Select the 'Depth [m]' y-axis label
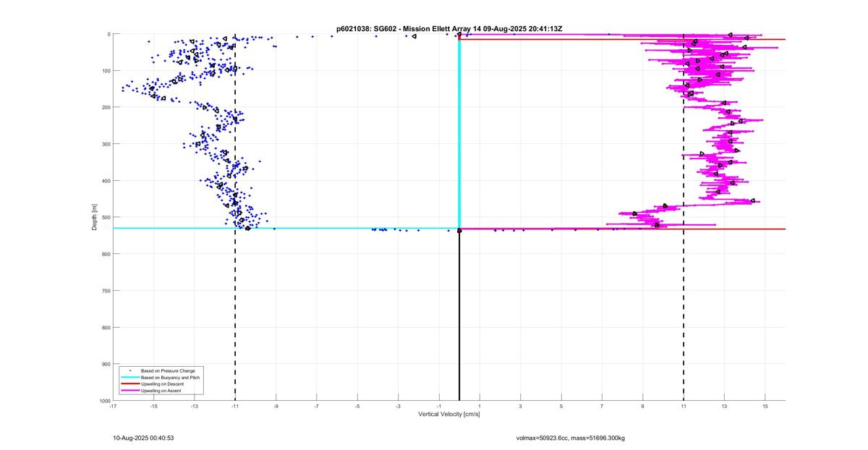This screenshot has width=868, height=450. point(95,217)
